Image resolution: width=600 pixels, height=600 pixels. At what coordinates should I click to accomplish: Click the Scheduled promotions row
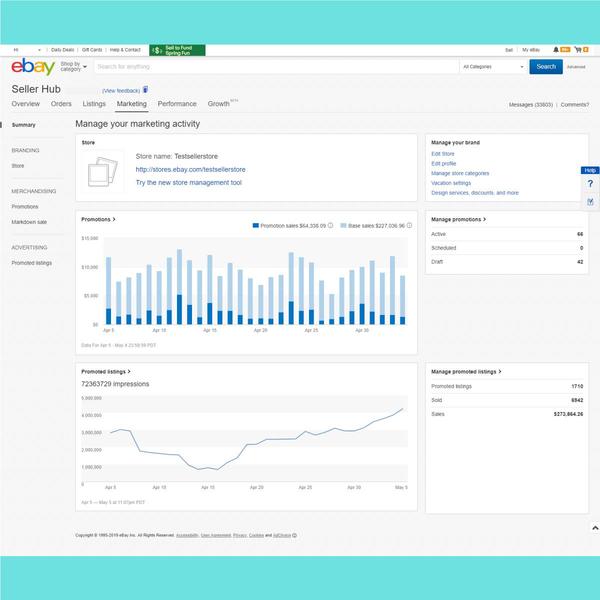point(507,248)
